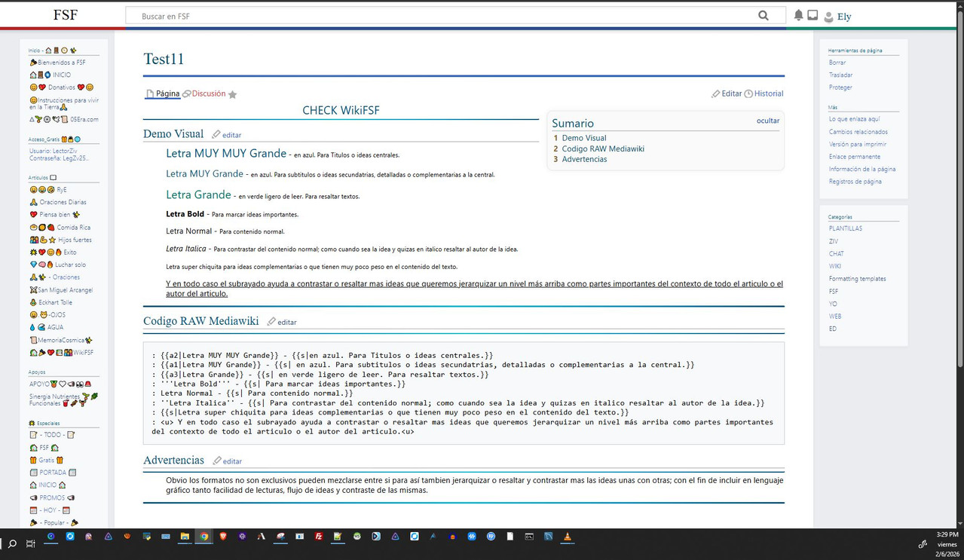
Task: Open Donativos sidebar link
Action: click(x=62, y=87)
